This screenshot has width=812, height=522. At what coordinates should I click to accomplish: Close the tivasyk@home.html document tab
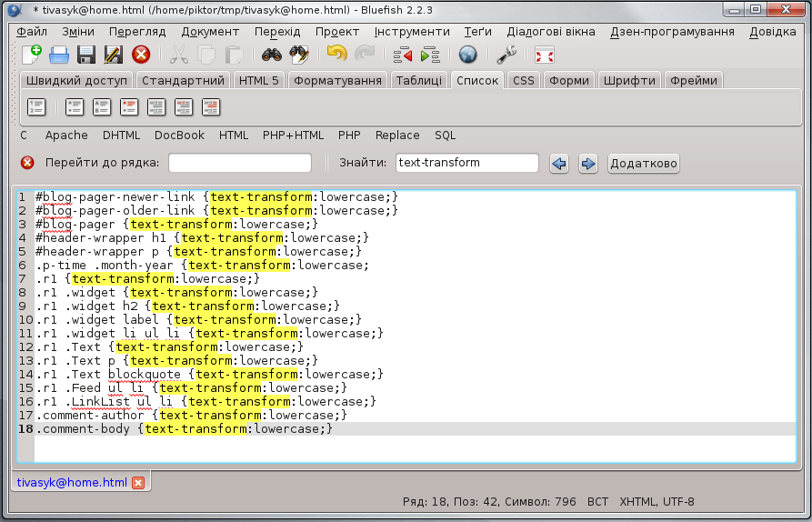point(137,483)
